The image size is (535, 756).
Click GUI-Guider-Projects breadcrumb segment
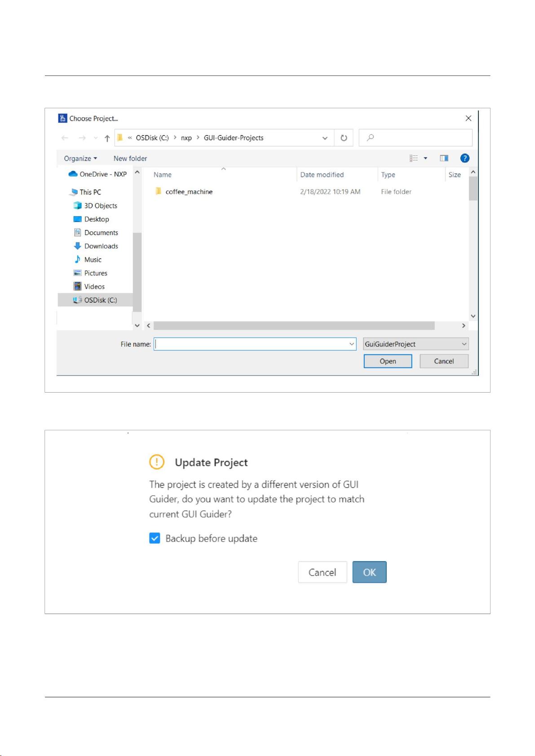point(234,138)
